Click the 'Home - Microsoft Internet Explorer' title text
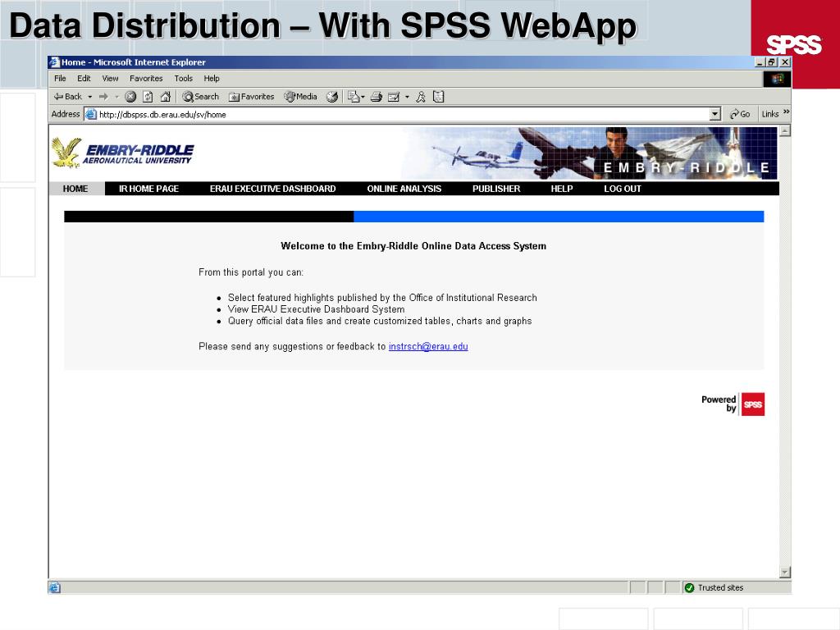Image resolution: width=840 pixels, height=630 pixels. coord(134,62)
